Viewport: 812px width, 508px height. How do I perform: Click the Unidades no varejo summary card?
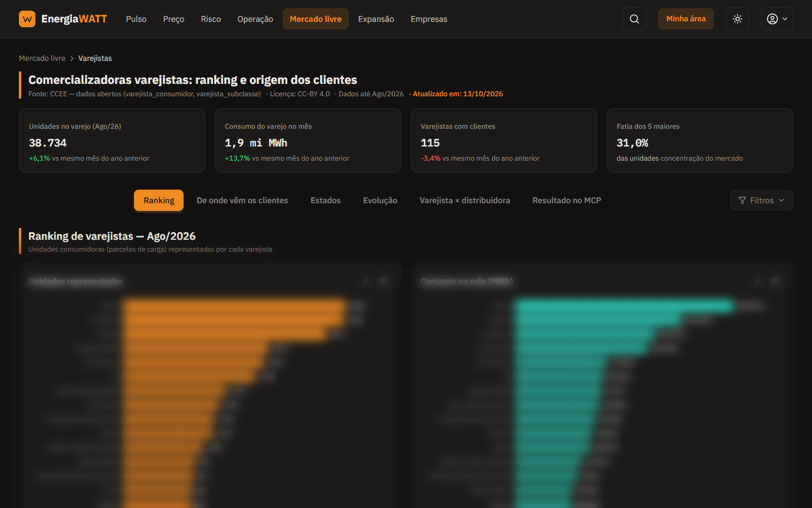pos(112,141)
